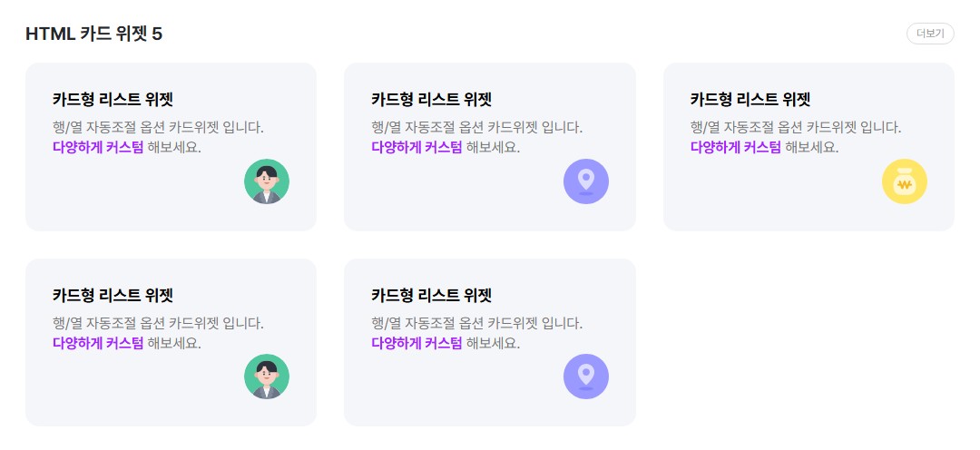Click the person avatar icon in the bottom-left card
Screen dimensions: 980x450
coord(267,377)
